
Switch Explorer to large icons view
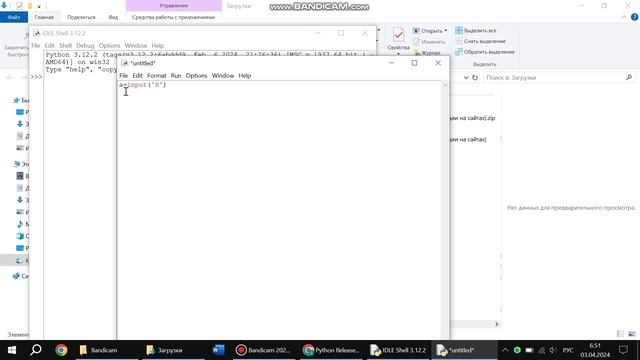click(632, 334)
